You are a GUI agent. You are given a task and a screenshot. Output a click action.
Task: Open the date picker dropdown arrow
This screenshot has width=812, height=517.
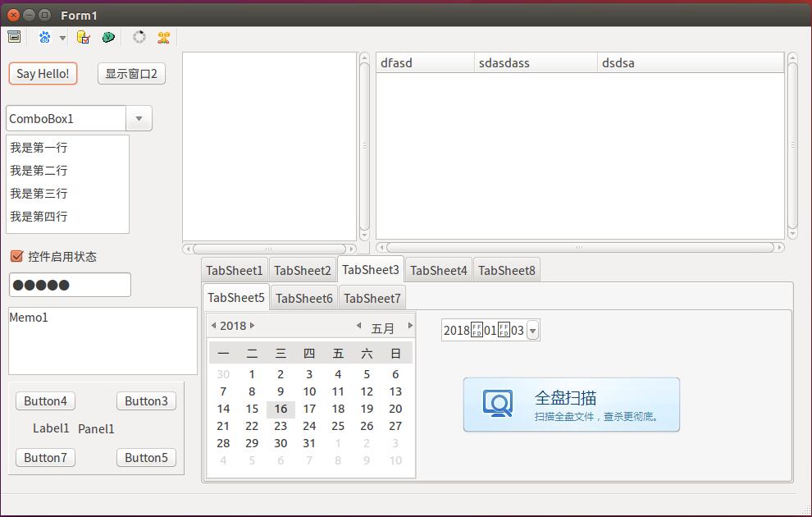[532, 331]
